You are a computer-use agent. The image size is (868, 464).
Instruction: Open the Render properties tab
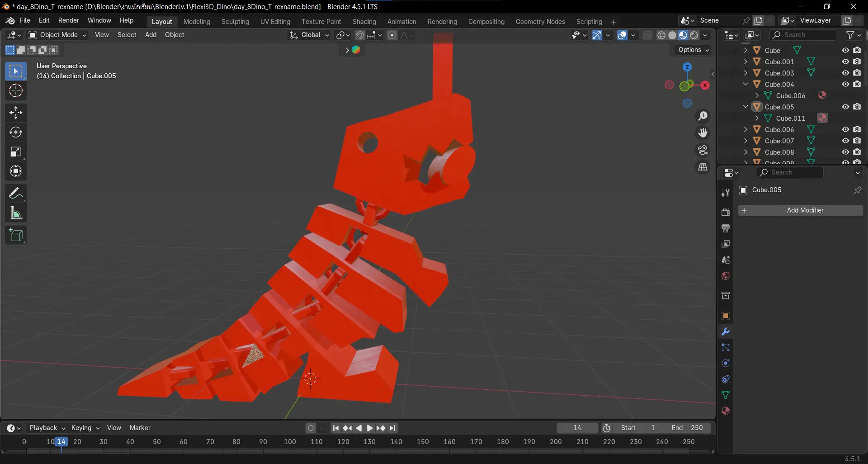726,212
